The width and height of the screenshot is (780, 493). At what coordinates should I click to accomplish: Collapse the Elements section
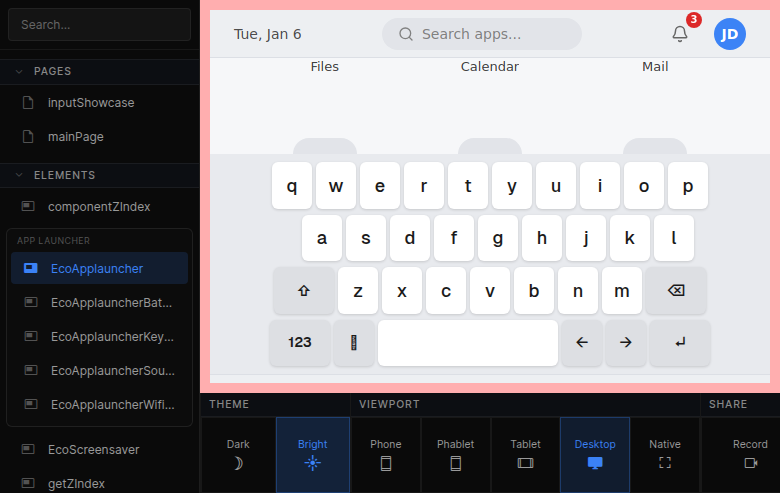pyautogui.click(x=19, y=175)
